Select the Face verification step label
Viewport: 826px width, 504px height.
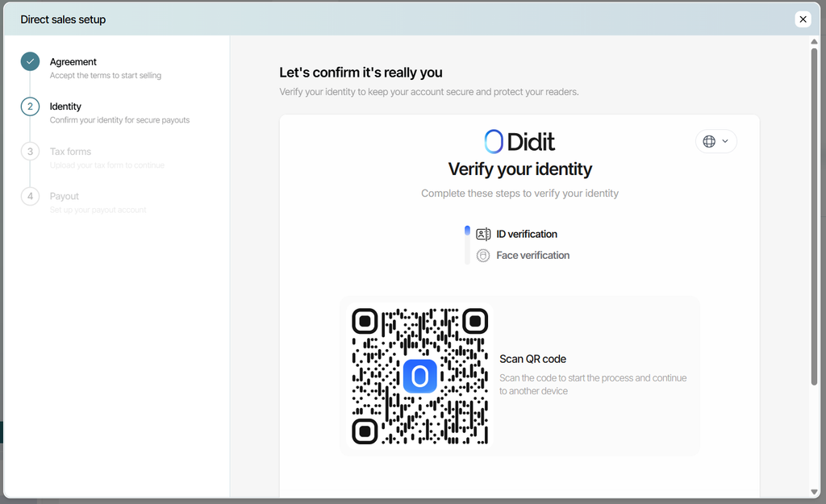point(532,256)
